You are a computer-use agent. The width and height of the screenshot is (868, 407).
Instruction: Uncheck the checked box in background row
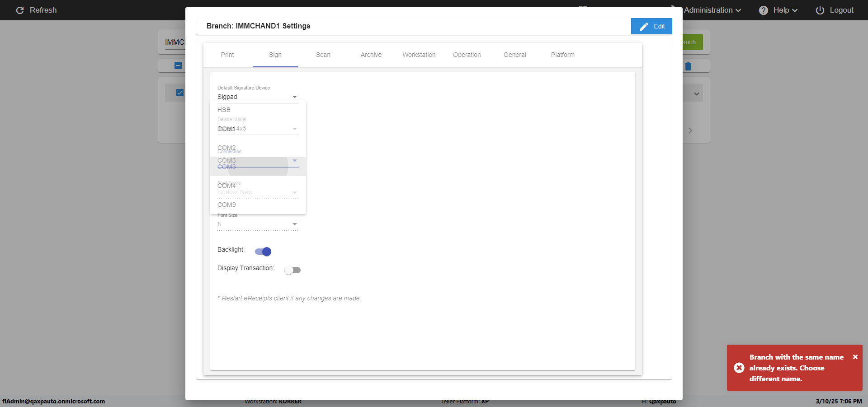tap(180, 93)
